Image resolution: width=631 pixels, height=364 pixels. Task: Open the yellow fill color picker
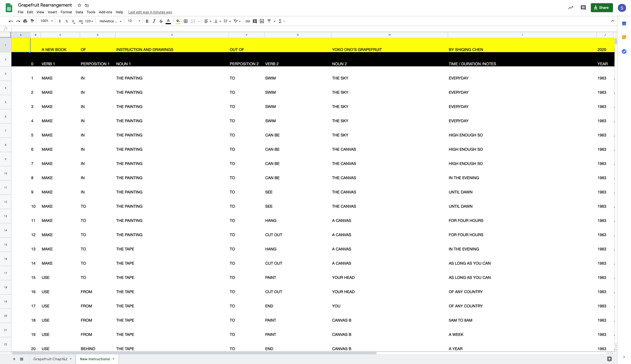pos(178,21)
